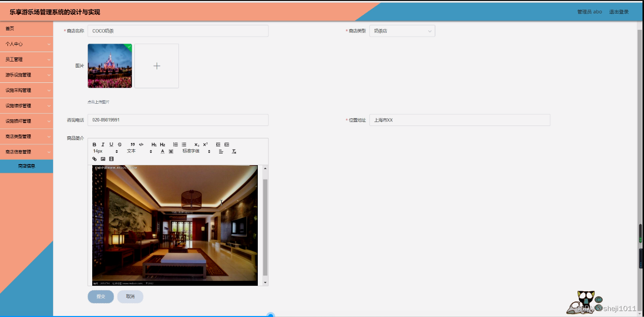Click the 退出登录 link
This screenshot has height=317, width=644.
coord(619,11)
